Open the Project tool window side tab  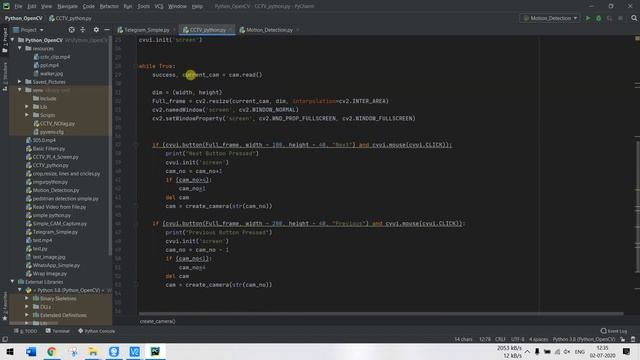tap(4, 40)
